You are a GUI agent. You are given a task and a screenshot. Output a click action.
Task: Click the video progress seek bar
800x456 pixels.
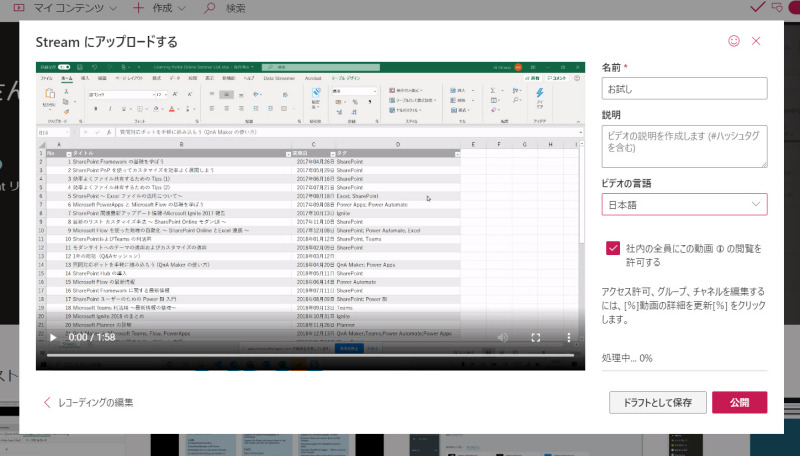click(x=310, y=355)
